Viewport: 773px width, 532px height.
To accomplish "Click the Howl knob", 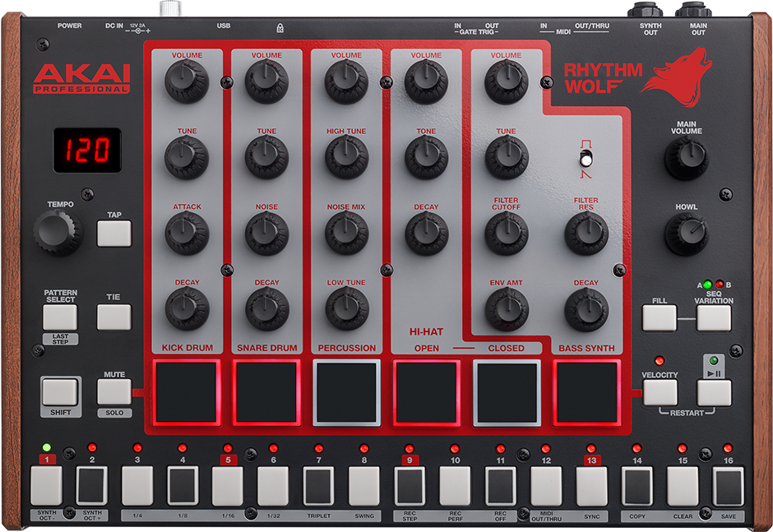I will click(x=686, y=234).
